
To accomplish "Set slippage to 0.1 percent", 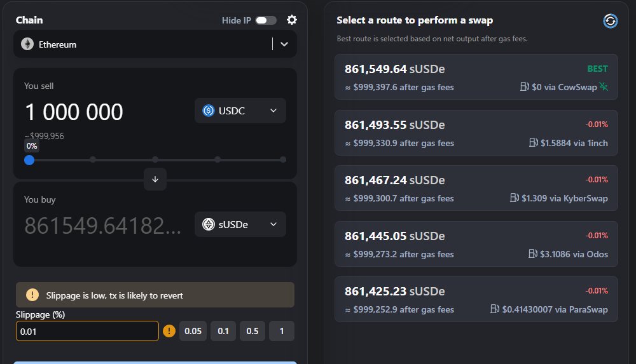I will click(x=223, y=331).
